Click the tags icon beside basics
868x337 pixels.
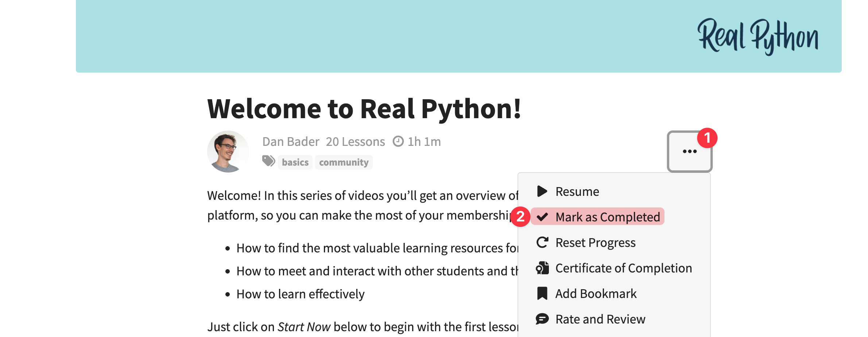point(268,161)
